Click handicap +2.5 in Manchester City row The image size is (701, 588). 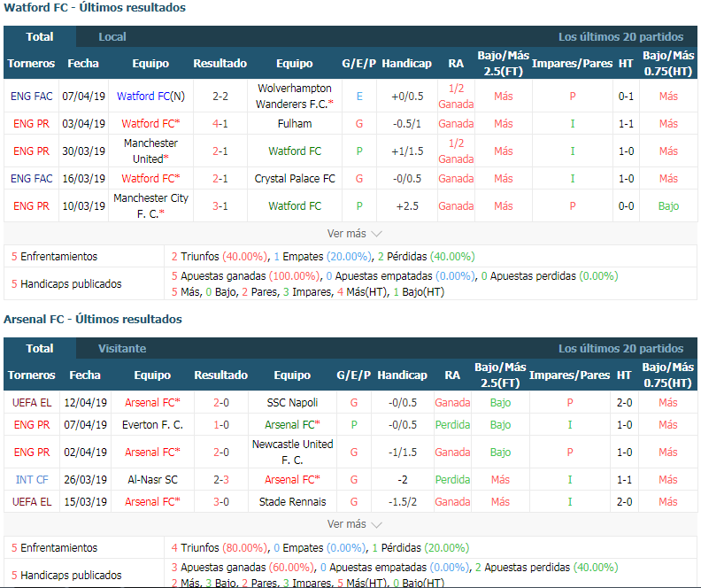[x=407, y=206]
